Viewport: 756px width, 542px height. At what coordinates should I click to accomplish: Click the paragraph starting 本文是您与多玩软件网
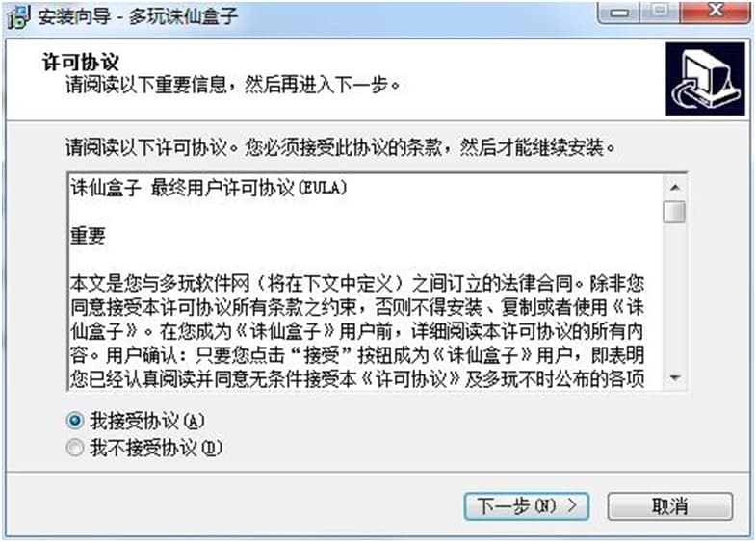pos(357,331)
